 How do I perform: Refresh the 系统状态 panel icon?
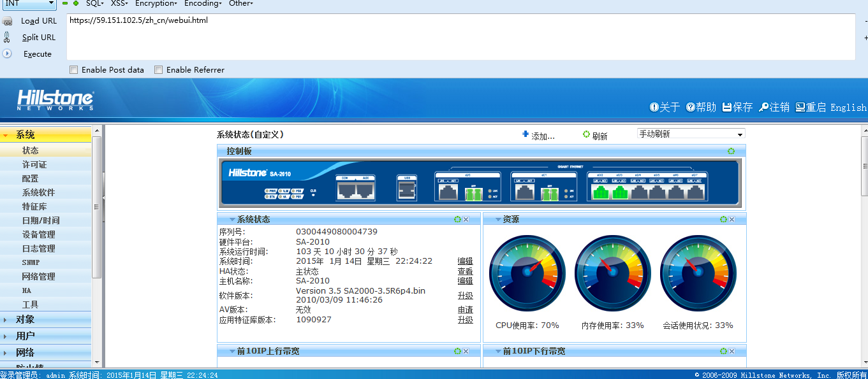457,219
